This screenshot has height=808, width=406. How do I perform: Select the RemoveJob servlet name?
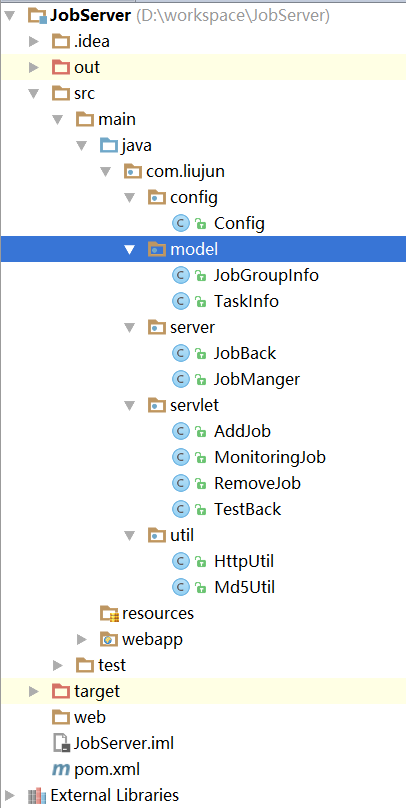click(x=258, y=483)
